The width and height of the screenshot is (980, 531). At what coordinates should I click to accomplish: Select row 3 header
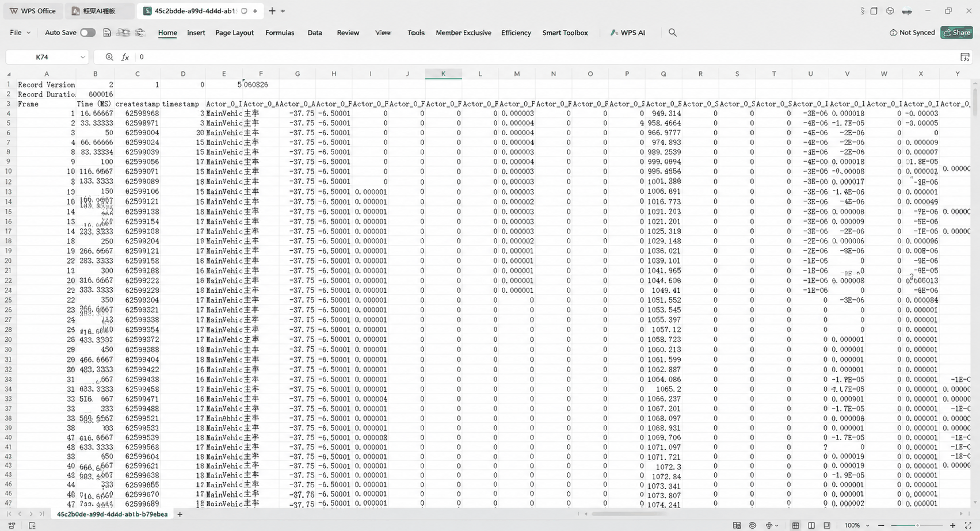pyautogui.click(x=9, y=104)
